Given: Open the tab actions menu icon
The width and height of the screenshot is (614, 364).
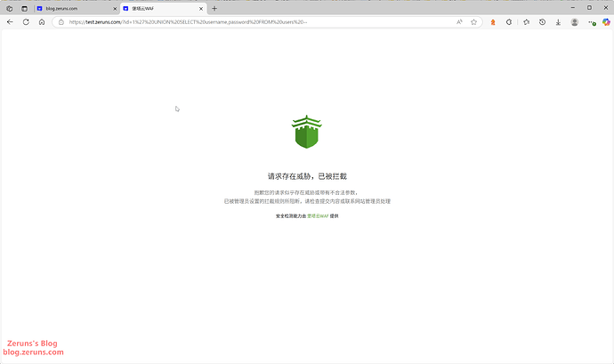Looking at the screenshot, I should coord(24,9).
